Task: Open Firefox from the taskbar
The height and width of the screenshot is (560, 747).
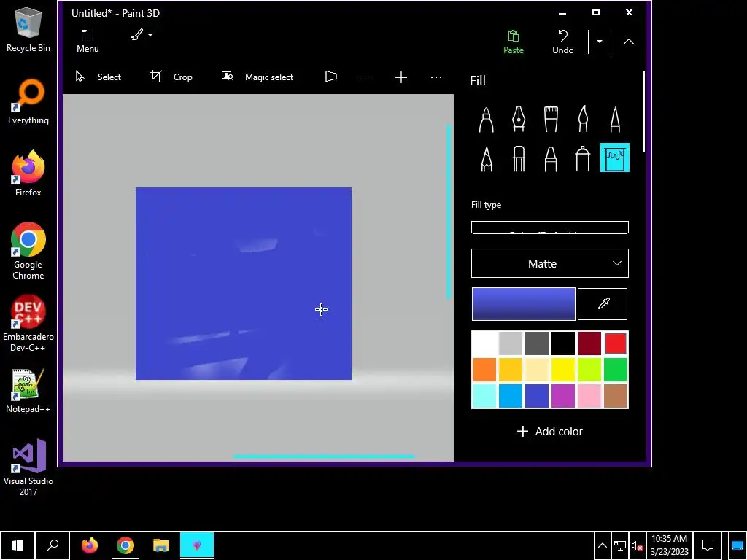Action: (x=90, y=545)
